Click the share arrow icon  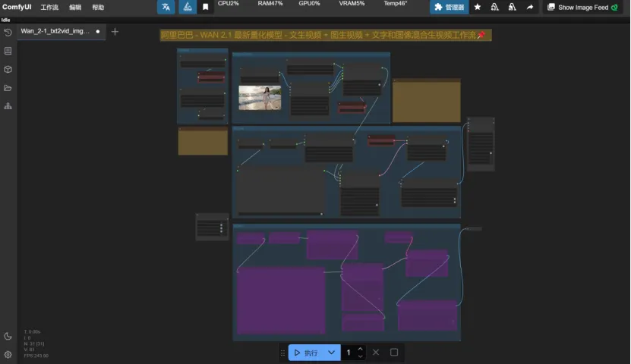coord(530,7)
